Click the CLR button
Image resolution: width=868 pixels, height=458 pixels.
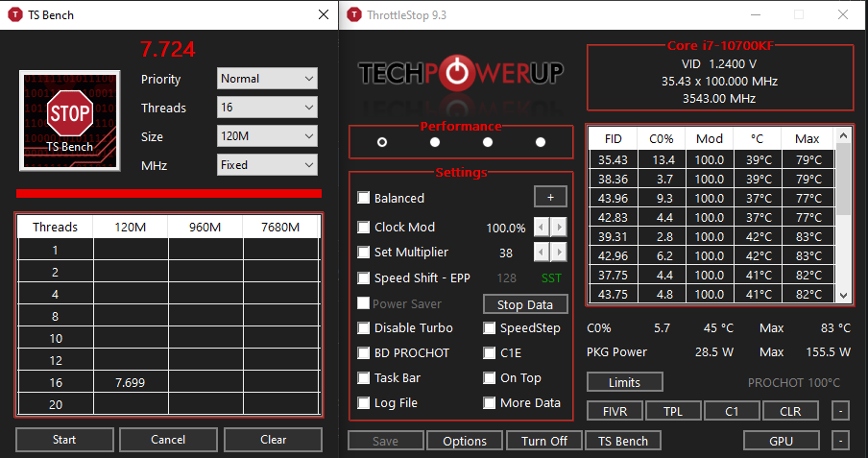coord(790,412)
